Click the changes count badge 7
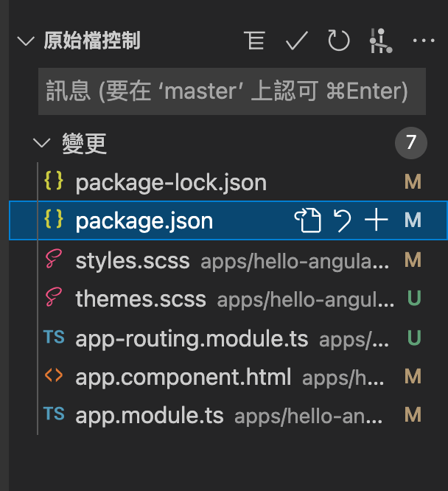Image resolution: width=448 pixels, height=491 pixels. (411, 143)
